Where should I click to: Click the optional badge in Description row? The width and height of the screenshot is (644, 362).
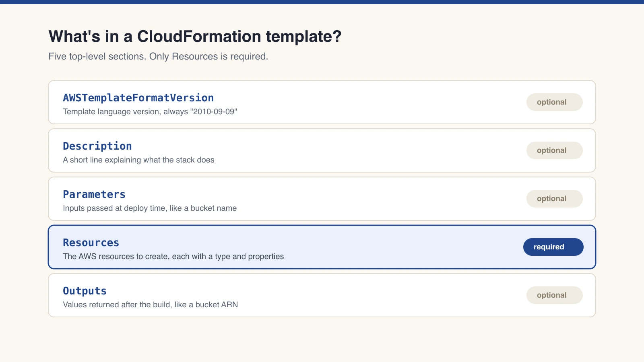coord(554,150)
